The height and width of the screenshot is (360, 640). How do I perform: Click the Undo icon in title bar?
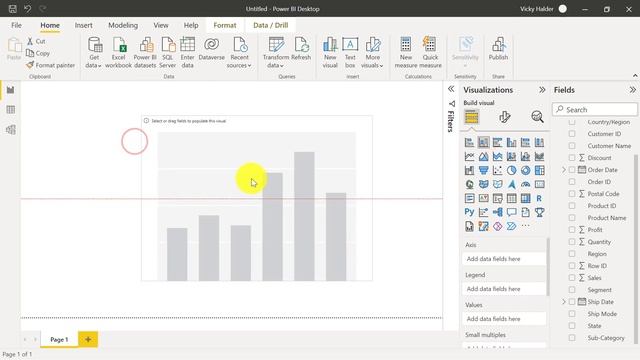tap(27, 9)
